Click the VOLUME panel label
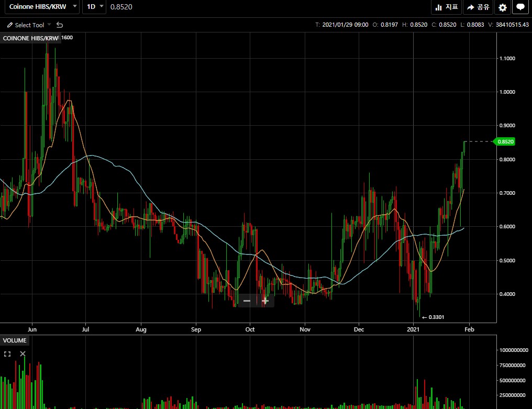532x409 pixels. 15,340
